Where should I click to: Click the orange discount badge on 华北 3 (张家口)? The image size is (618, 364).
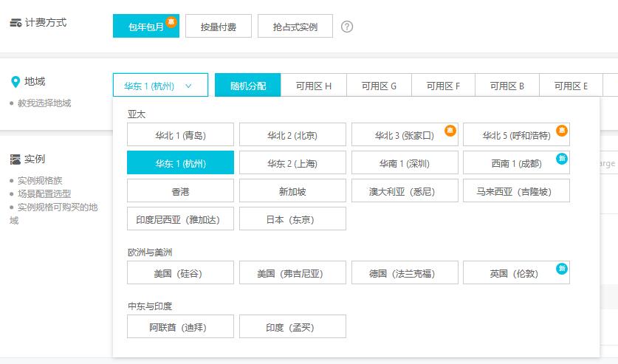[x=450, y=131]
